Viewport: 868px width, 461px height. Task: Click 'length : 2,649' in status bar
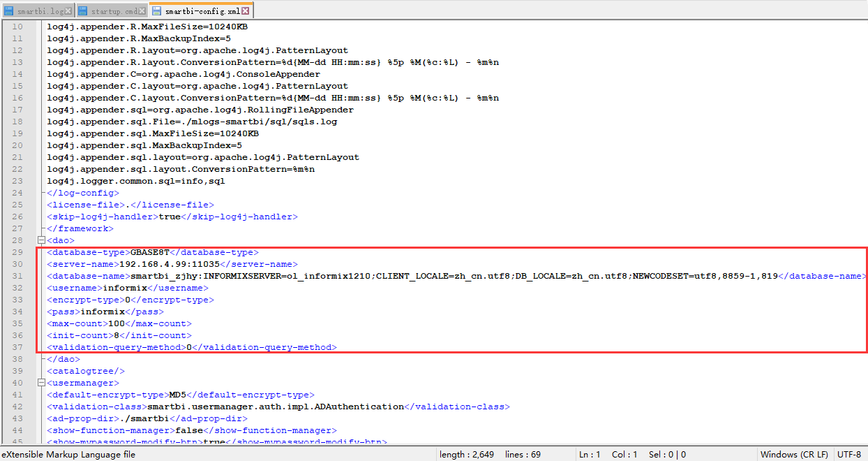pyautogui.click(x=467, y=455)
